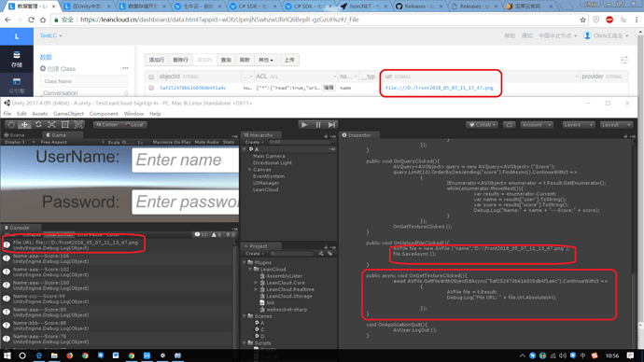Select the Rect tool in Unity toolbar
Image resolution: width=644 pixels, height=362 pixels.
(x=65, y=125)
